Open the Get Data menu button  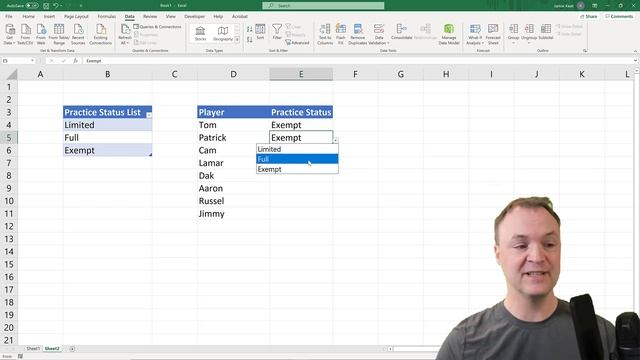9,34
